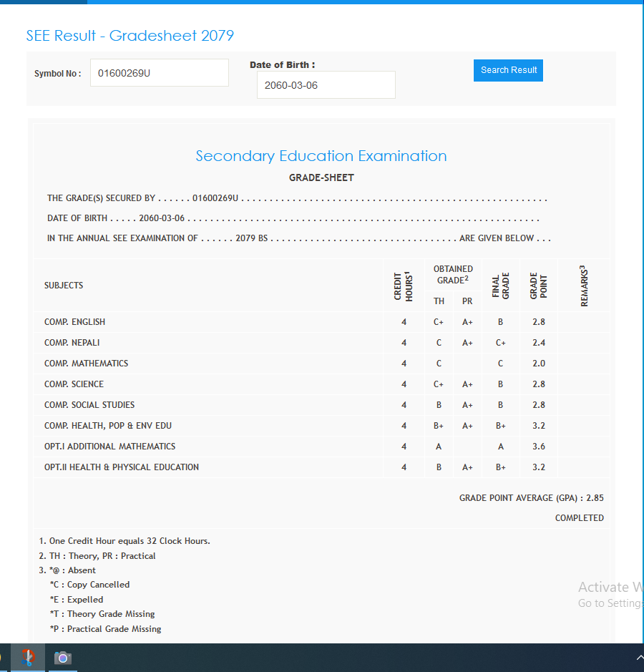Click the REMARKS column header
The width and height of the screenshot is (644, 672).
tap(584, 286)
